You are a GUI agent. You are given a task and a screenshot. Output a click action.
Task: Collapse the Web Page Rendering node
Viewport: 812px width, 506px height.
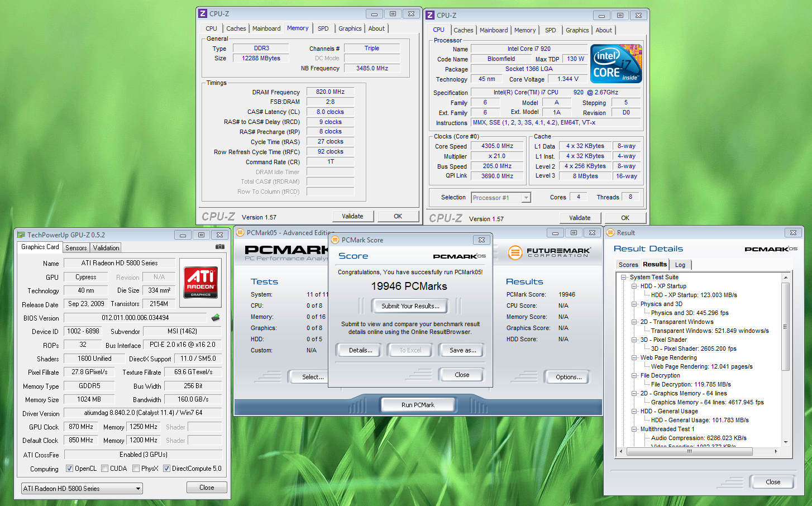click(x=634, y=357)
